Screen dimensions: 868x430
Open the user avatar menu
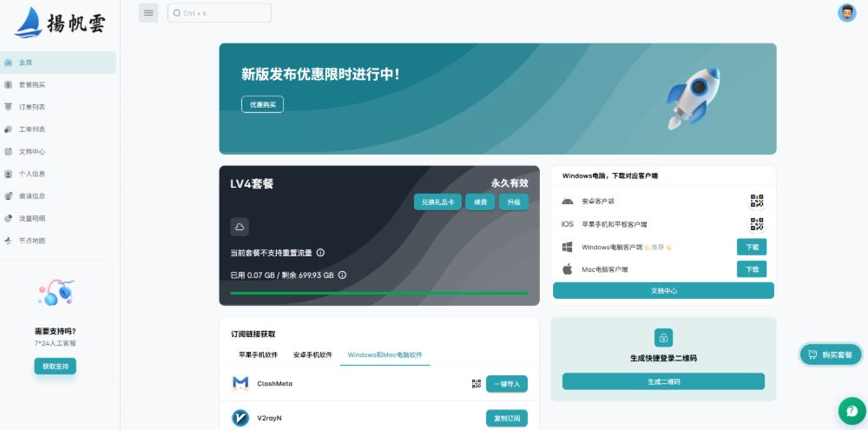point(847,13)
